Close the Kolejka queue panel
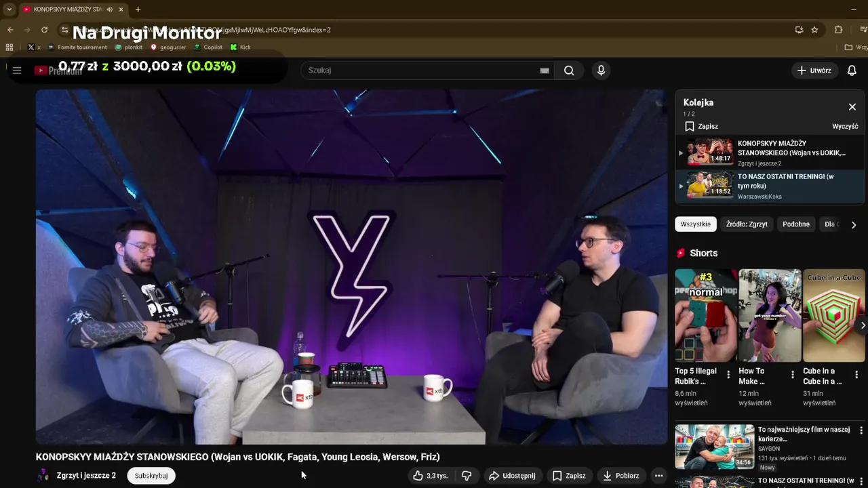 click(x=852, y=107)
